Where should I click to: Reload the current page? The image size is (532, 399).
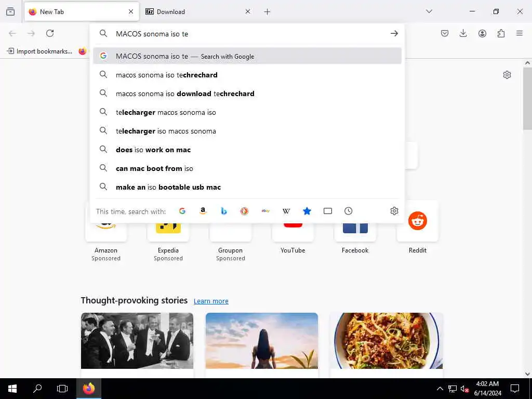point(50,33)
